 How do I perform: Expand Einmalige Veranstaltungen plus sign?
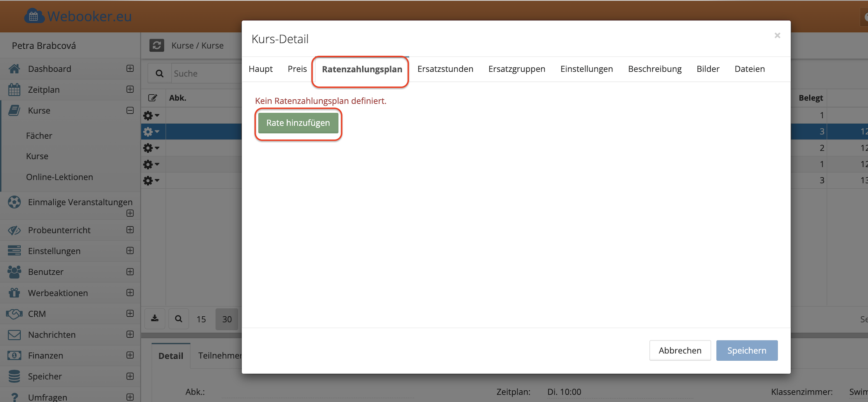pos(130,213)
